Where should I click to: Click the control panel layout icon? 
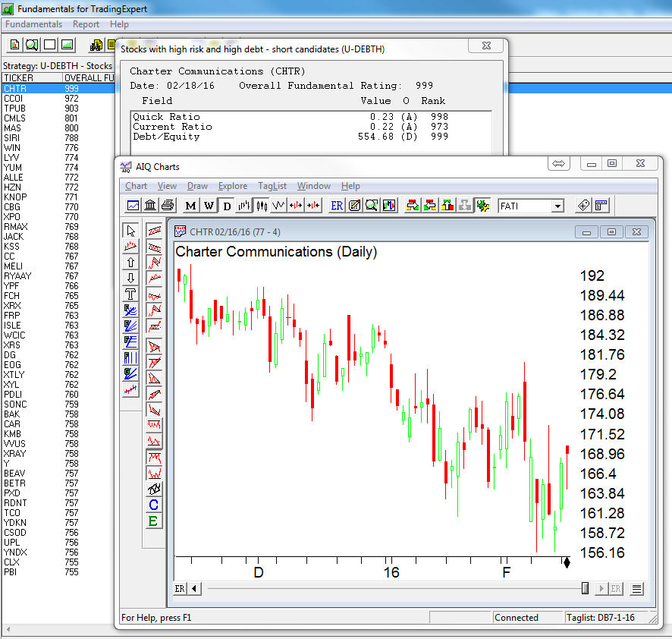point(601,206)
